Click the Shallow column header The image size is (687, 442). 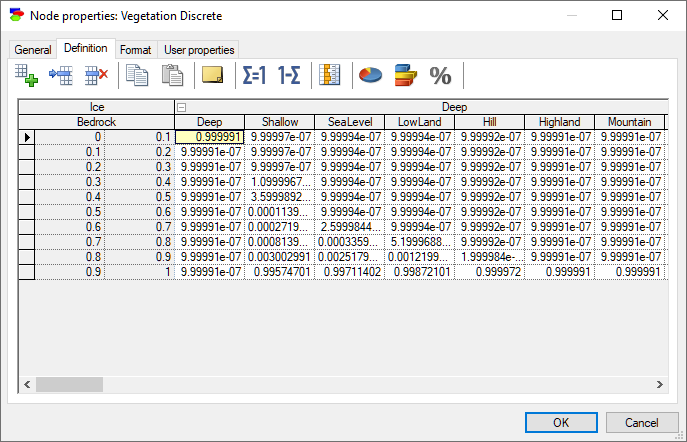point(280,122)
